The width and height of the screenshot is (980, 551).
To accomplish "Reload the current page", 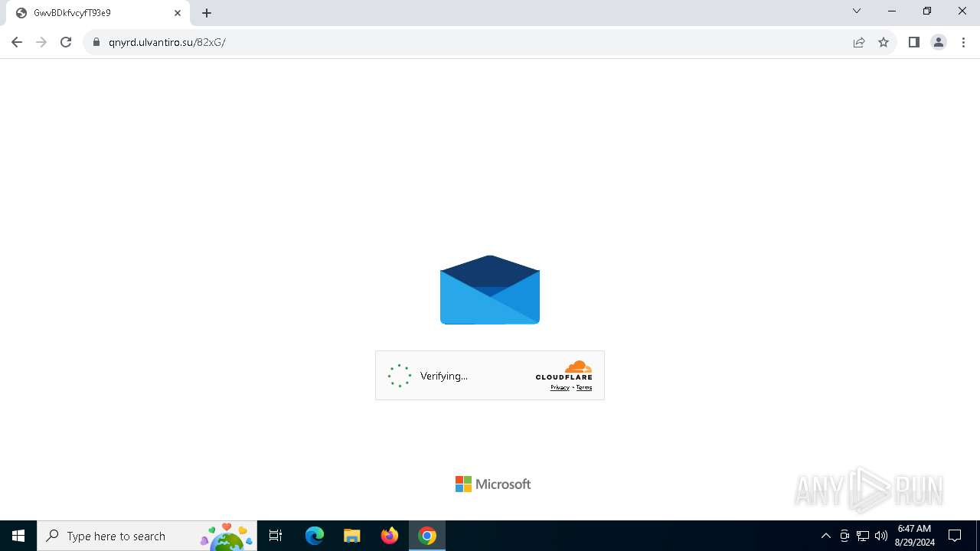I will coord(66,42).
